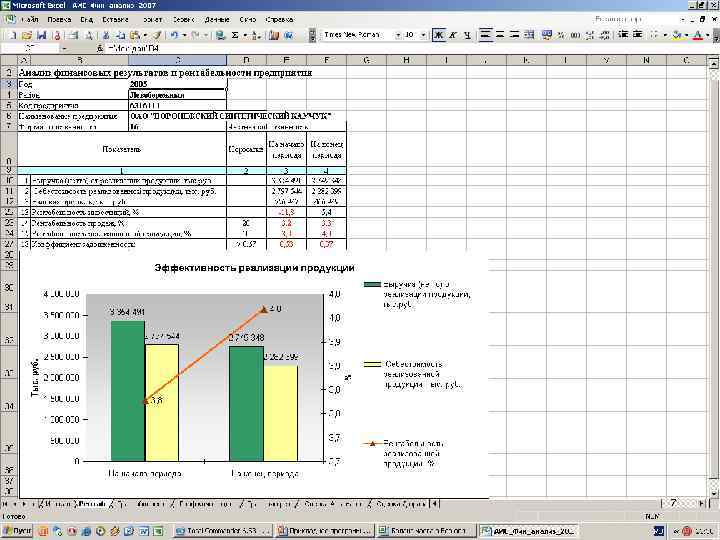
Task: Toggle Italic formatting (К)
Action: [453, 35]
